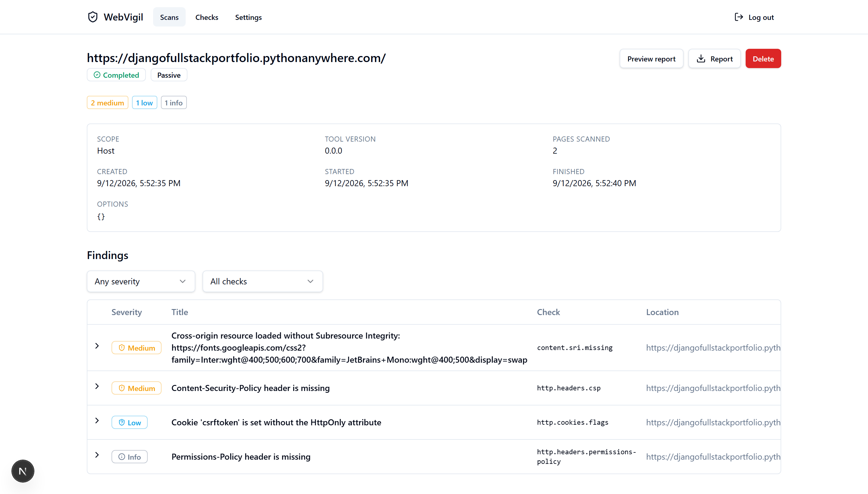This screenshot has width=868, height=494.
Task: Open the All checks dropdown
Action: [x=263, y=281]
